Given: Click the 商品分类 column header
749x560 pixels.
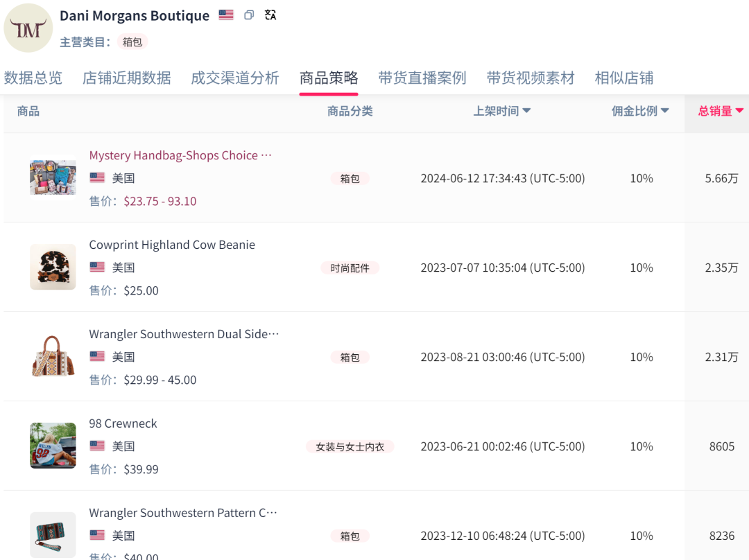Looking at the screenshot, I should (x=350, y=111).
